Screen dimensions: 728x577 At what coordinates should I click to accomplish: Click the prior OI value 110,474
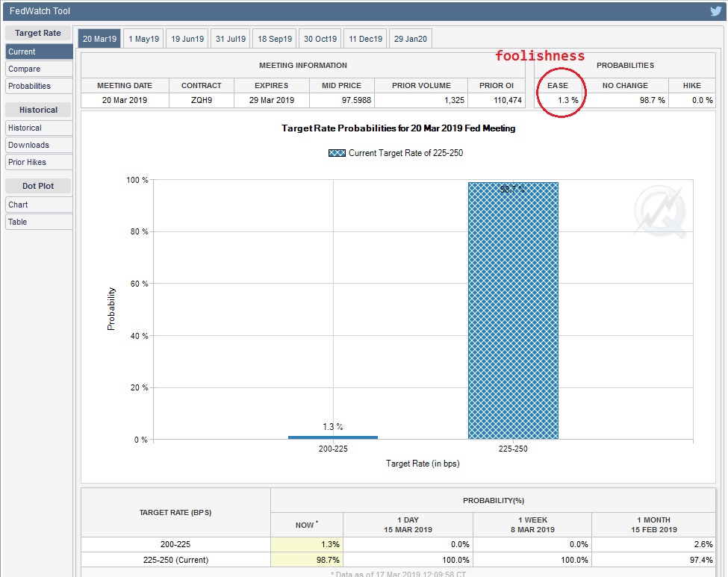tap(508, 100)
